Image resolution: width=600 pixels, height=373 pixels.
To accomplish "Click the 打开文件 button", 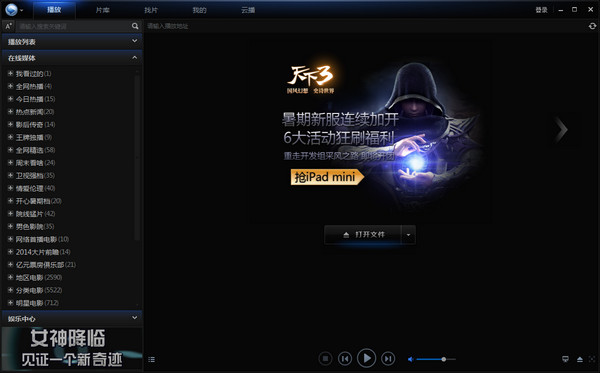I will (363, 235).
